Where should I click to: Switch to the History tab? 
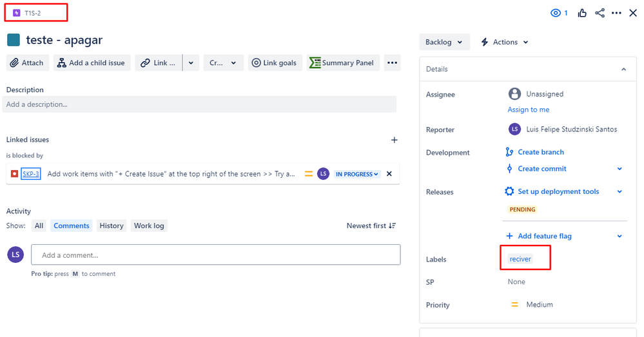(x=112, y=226)
